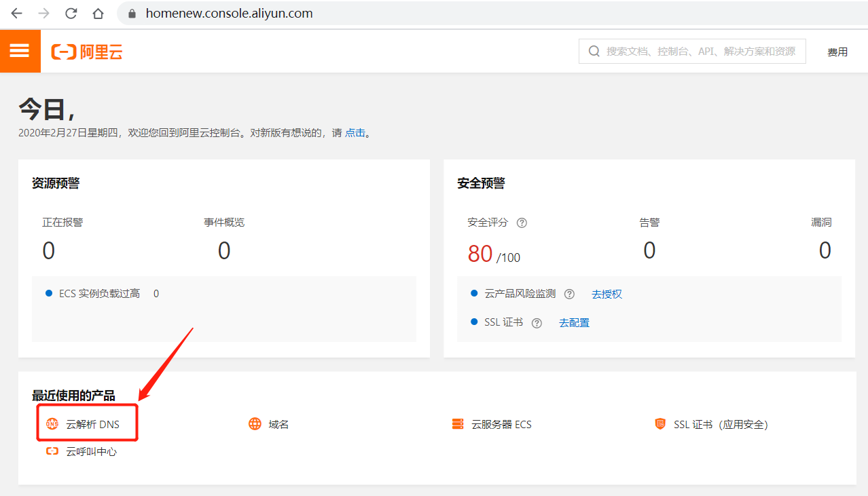
Task: Open the orange hamburger menu
Action: (20, 51)
